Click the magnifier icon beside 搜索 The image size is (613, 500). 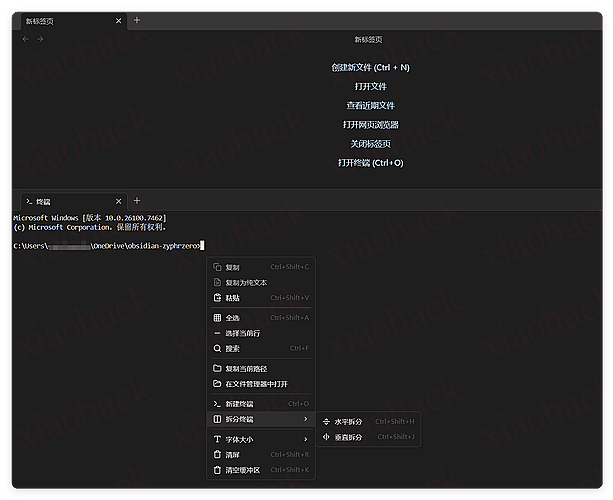pyautogui.click(x=217, y=348)
